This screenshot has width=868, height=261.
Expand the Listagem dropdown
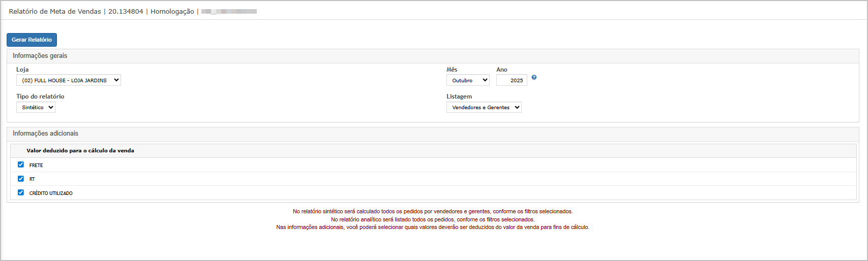coord(484,107)
